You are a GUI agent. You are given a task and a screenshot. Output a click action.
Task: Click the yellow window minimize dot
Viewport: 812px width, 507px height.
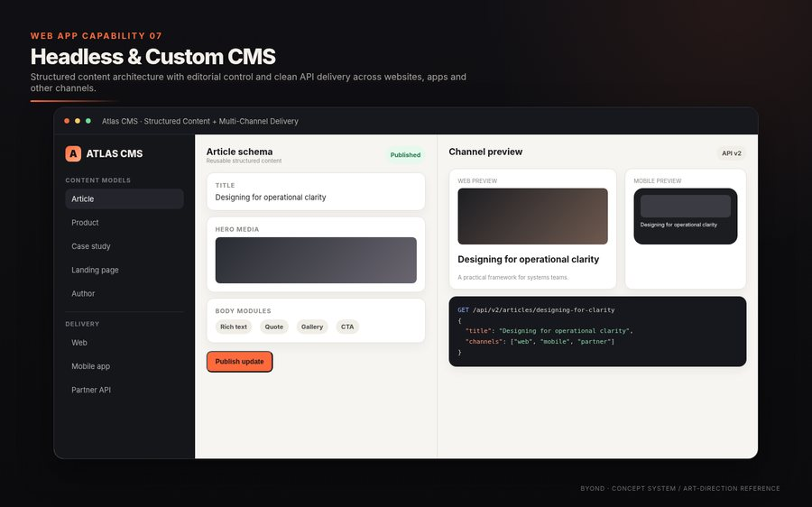pyautogui.click(x=78, y=121)
